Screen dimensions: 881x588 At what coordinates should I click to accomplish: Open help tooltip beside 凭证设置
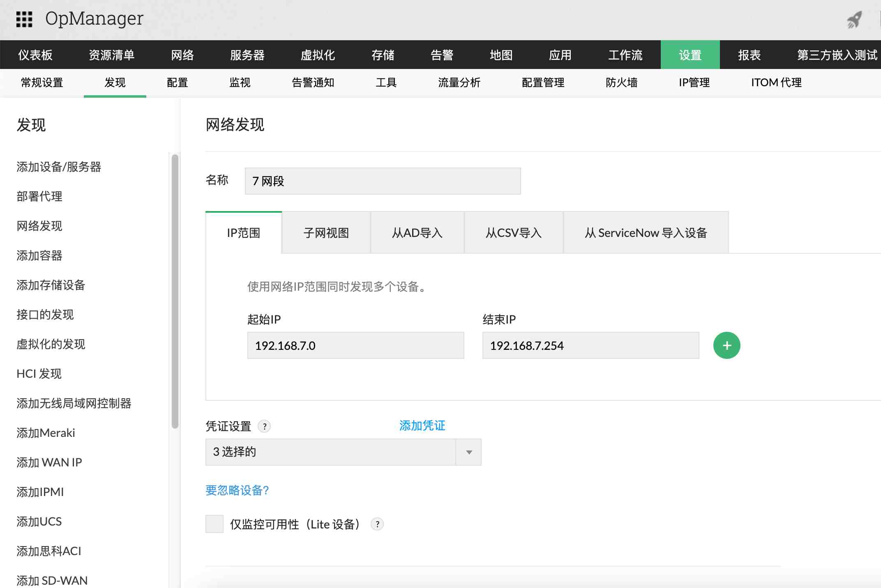pyautogui.click(x=265, y=427)
